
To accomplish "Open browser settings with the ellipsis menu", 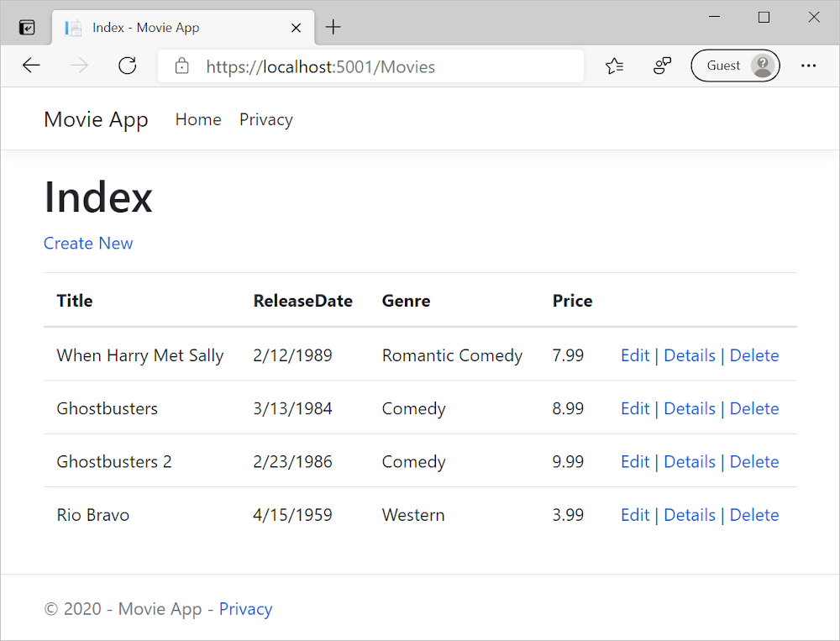I will click(808, 65).
